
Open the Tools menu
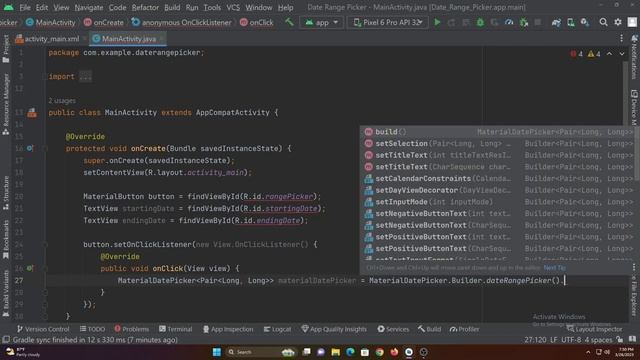pos(212,7)
